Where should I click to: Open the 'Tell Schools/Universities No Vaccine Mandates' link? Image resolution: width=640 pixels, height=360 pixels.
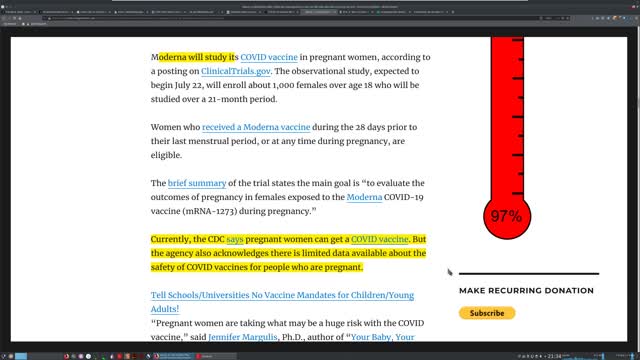click(x=282, y=302)
